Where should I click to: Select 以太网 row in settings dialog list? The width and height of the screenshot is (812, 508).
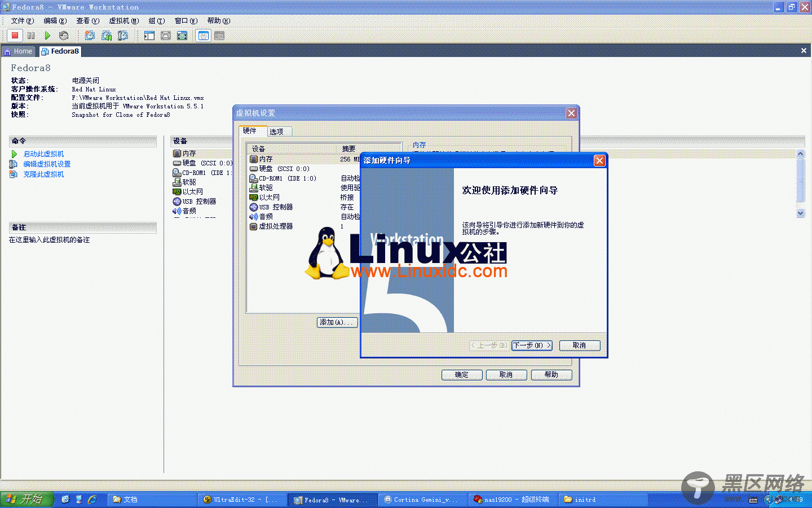(x=304, y=198)
